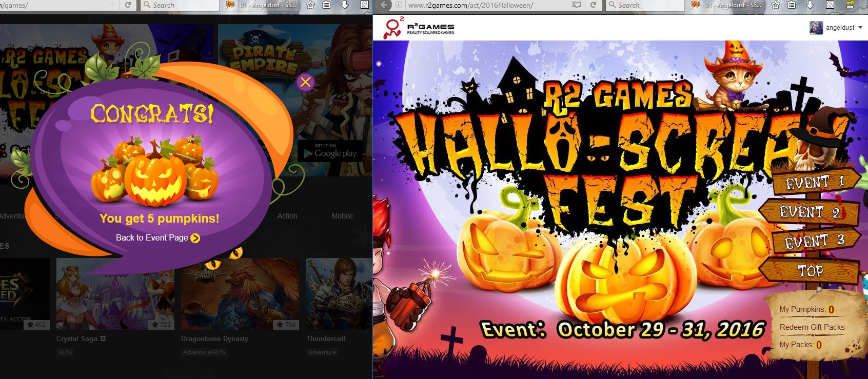Viewport: 868px width, 379px height.
Task: Click the Back to Event Page link
Action: [x=152, y=237]
